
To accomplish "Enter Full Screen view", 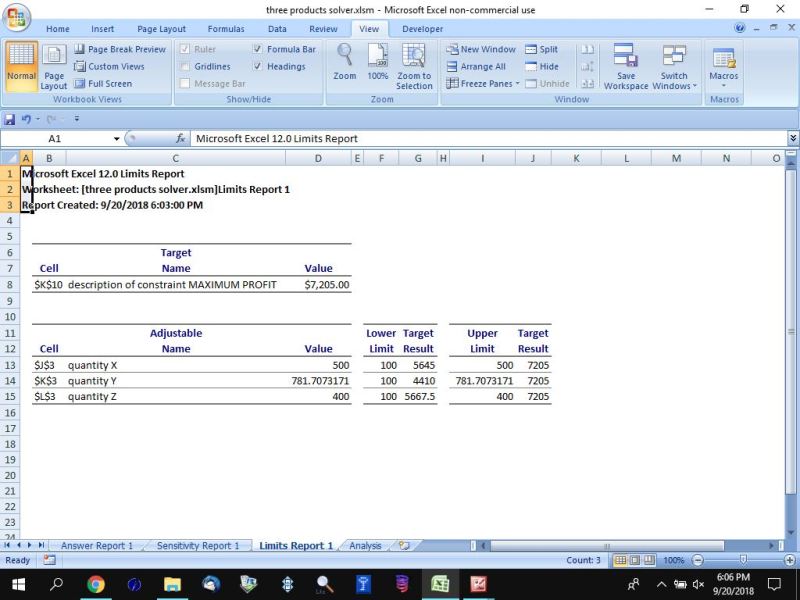I will (x=103, y=84).
